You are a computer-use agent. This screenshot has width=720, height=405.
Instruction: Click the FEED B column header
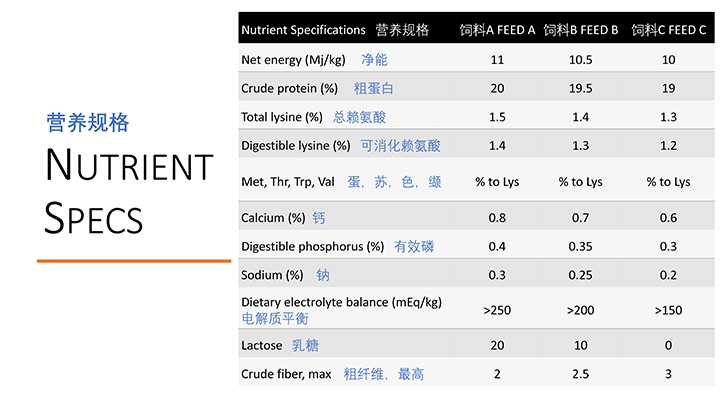(x=581, y=30)
